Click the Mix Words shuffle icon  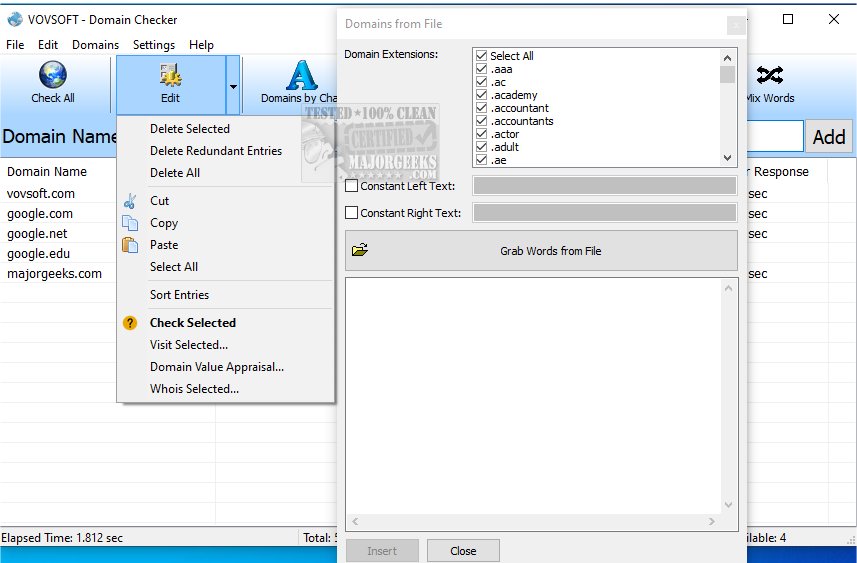pyautogui.click(x=770, y=75)
